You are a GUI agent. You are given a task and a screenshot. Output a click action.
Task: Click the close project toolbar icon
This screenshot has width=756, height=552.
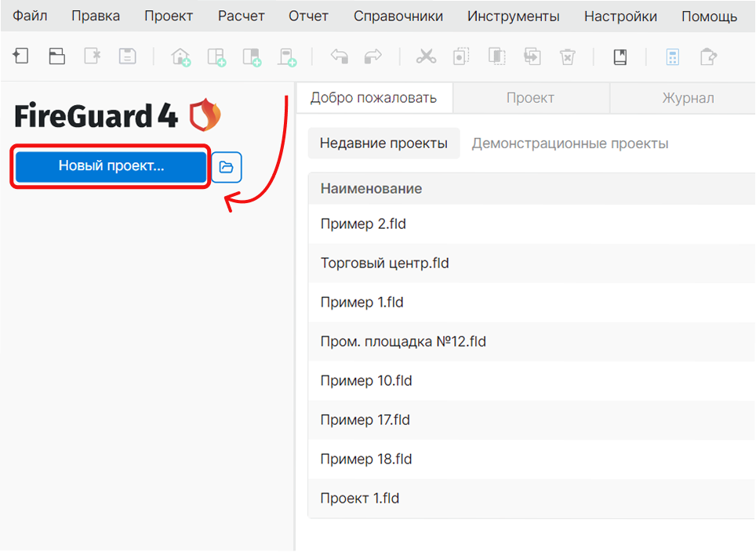(92, 56)
